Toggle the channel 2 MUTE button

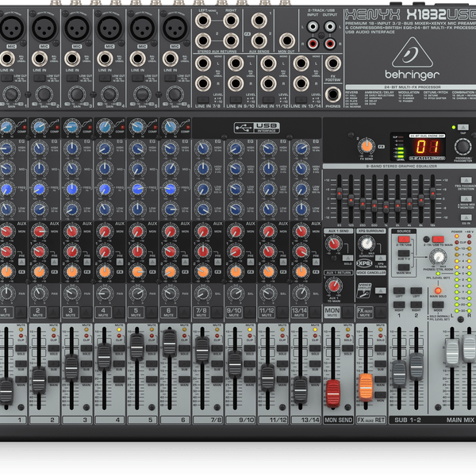tap(53, 312)
